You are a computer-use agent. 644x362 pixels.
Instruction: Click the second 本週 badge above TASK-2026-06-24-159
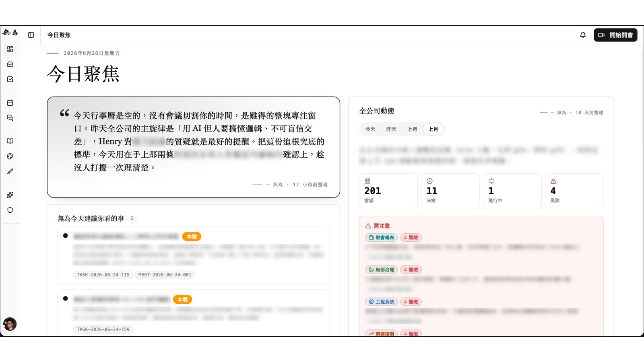click(x=182, y=299)
